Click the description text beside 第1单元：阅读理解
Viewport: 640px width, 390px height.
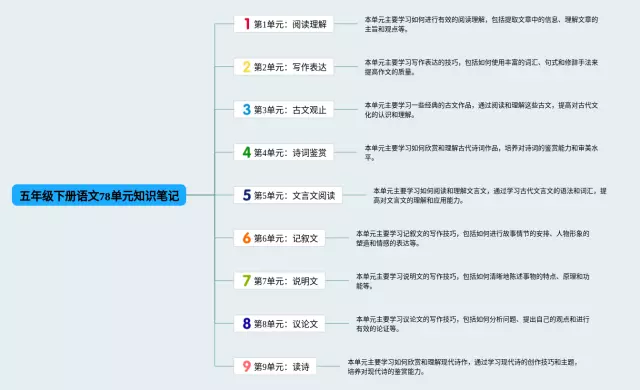click(481, 24)
